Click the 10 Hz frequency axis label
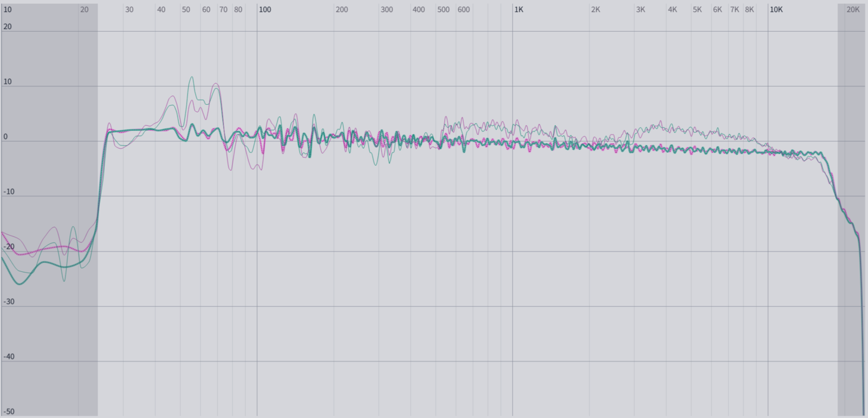 [8, 10]
